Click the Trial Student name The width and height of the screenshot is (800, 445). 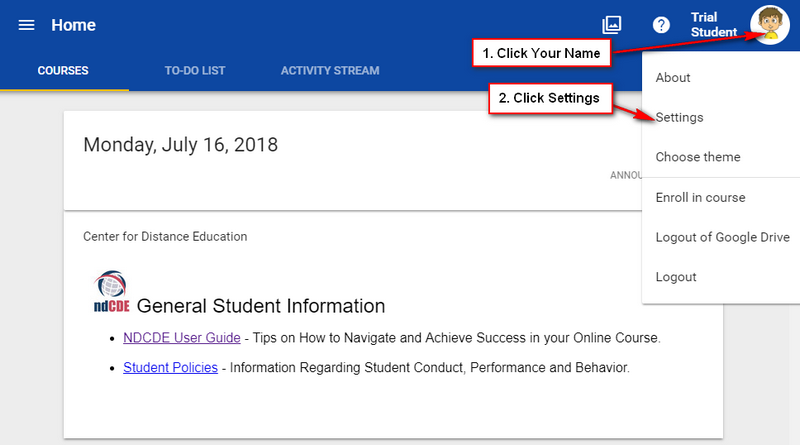pos(711,25)
